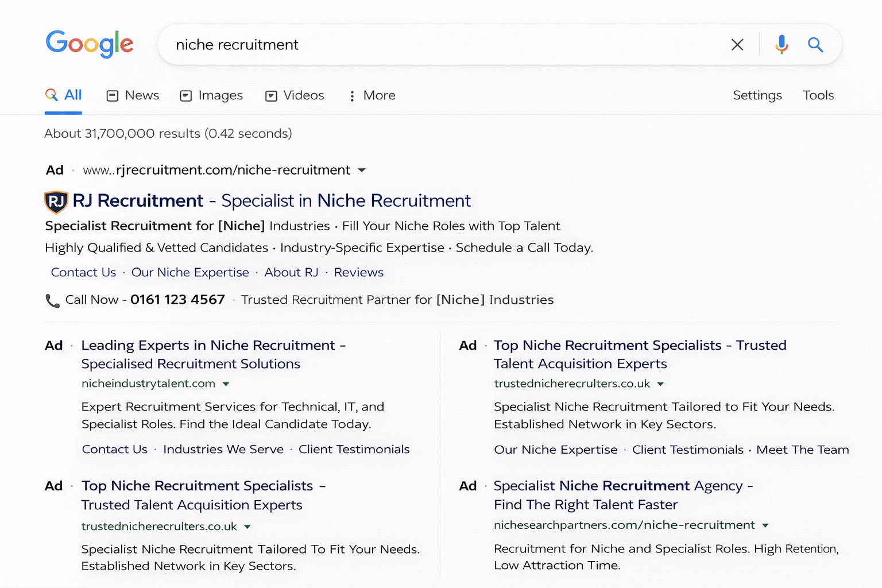Screen dimensions: 882x588
Task: Clear the search query with X icon
Action: [x=737, y=45]
